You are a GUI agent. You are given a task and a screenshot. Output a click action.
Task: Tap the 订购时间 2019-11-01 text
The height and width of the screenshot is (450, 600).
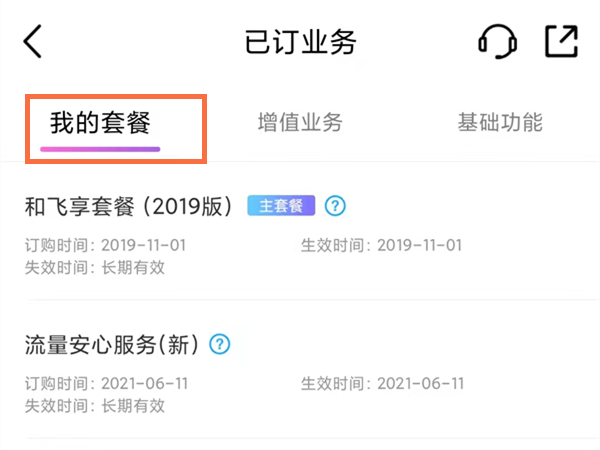(x=105, y=245)
